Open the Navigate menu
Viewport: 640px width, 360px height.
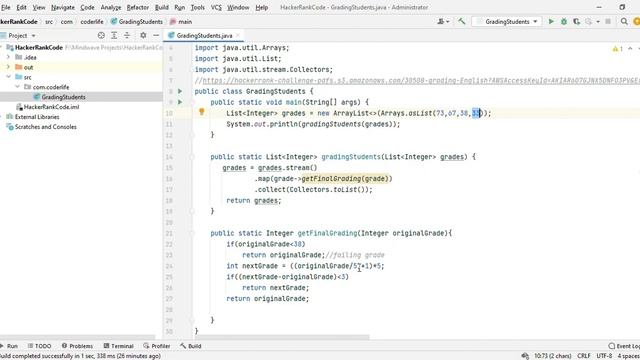pos(63,7)
